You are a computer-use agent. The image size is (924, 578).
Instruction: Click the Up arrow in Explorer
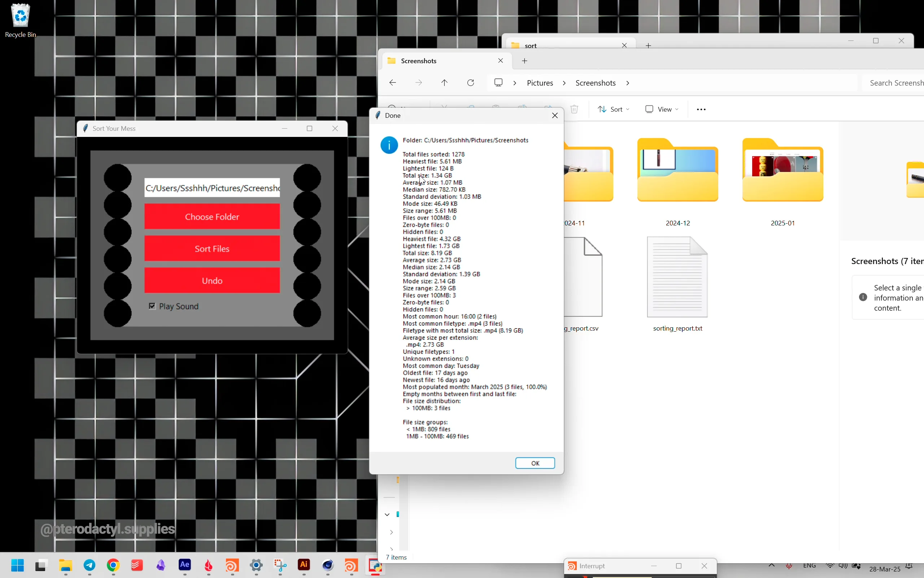coord(444,83)
